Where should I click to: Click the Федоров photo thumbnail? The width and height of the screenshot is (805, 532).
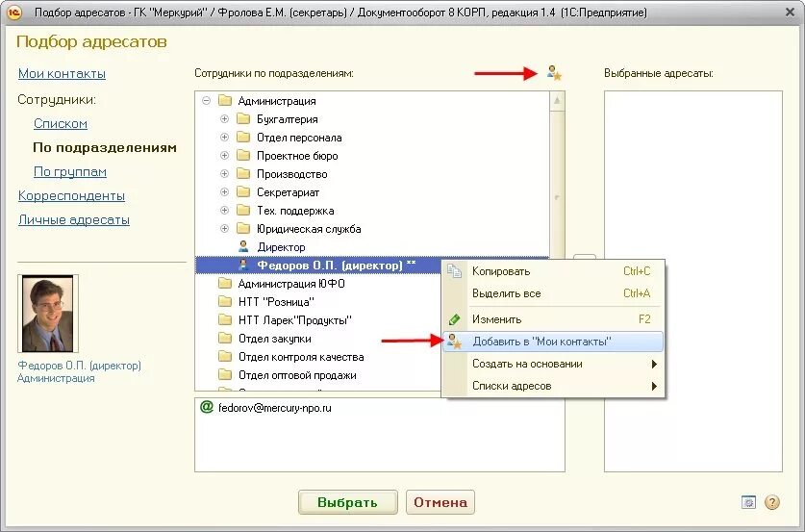click(48, 314)
